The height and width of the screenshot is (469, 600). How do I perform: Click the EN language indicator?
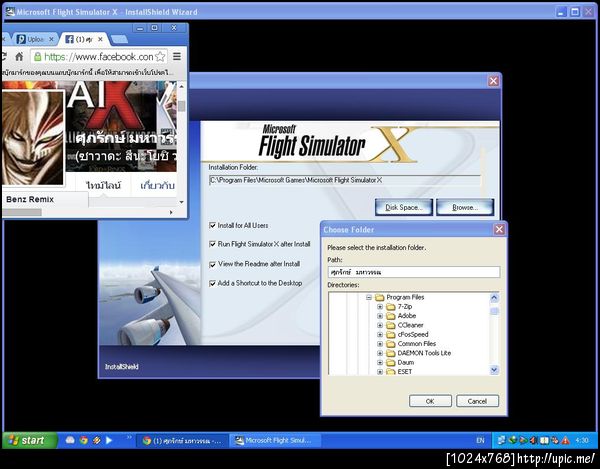tap(480, 440)
